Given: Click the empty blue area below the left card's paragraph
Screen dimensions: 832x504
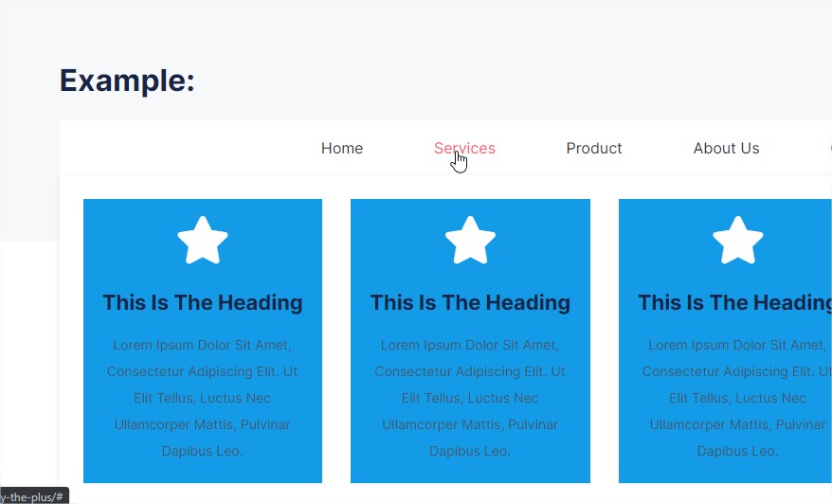Looking at the screenshot, I should tap(203, 471).
